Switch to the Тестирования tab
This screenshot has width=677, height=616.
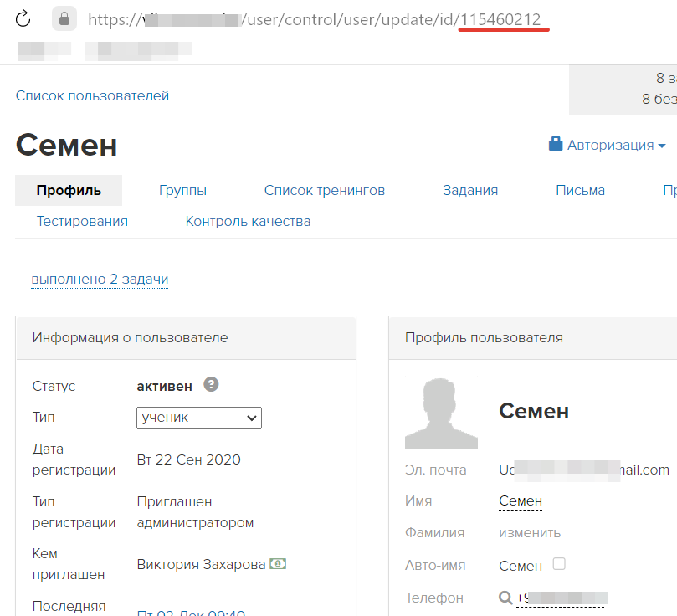pyautogui.click(x=80, y=221)
